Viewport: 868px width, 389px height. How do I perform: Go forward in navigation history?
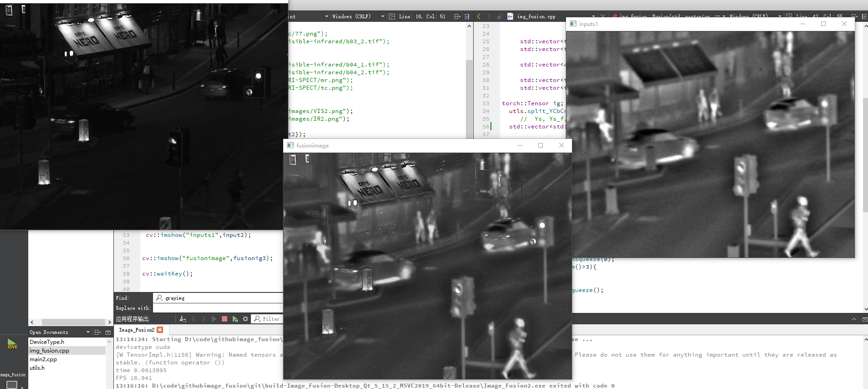tap(489, 16)
